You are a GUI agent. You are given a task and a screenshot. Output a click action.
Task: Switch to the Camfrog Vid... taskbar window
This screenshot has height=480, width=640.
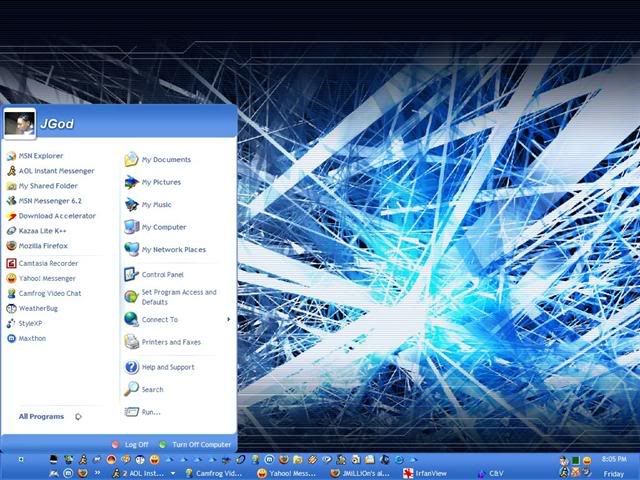(x=214, y=473)
